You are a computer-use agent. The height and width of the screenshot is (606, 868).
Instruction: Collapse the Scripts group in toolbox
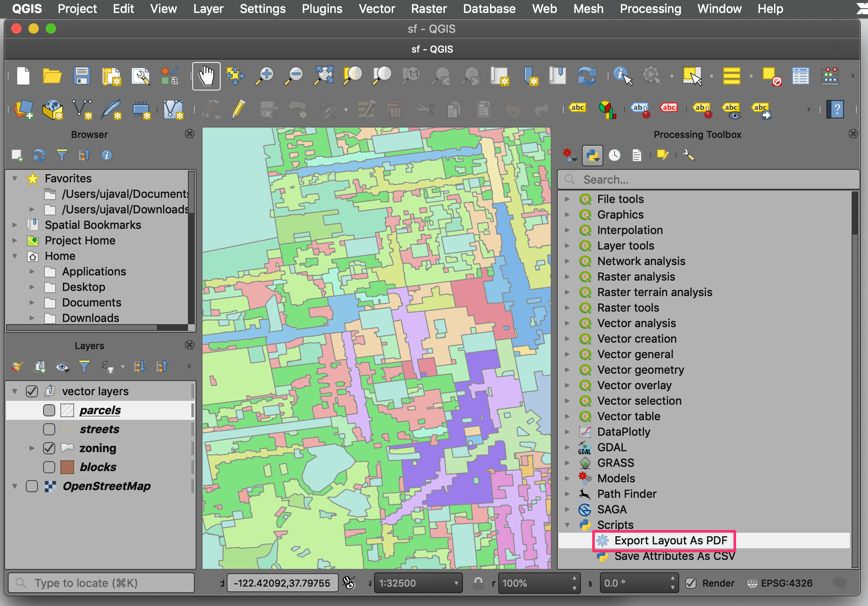pyautogui.click(x=568, y=525)
